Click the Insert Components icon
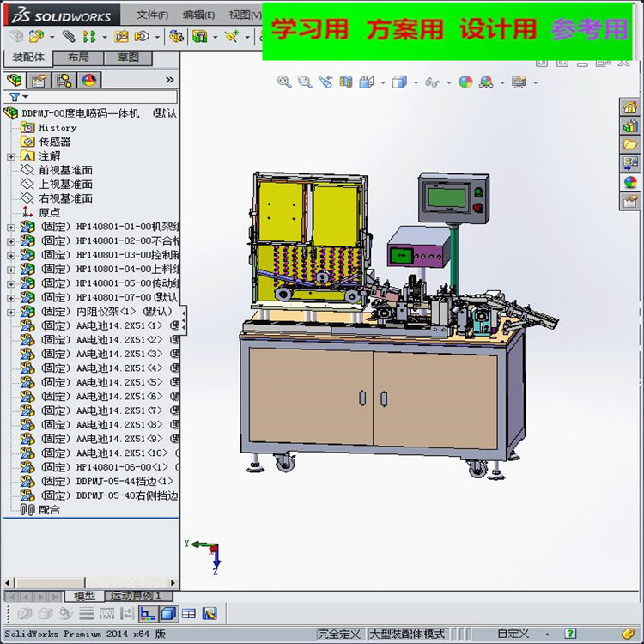Image resolution: width=644 pixels, height=644 pixels. pyautogui.click(x=37, y=37)
